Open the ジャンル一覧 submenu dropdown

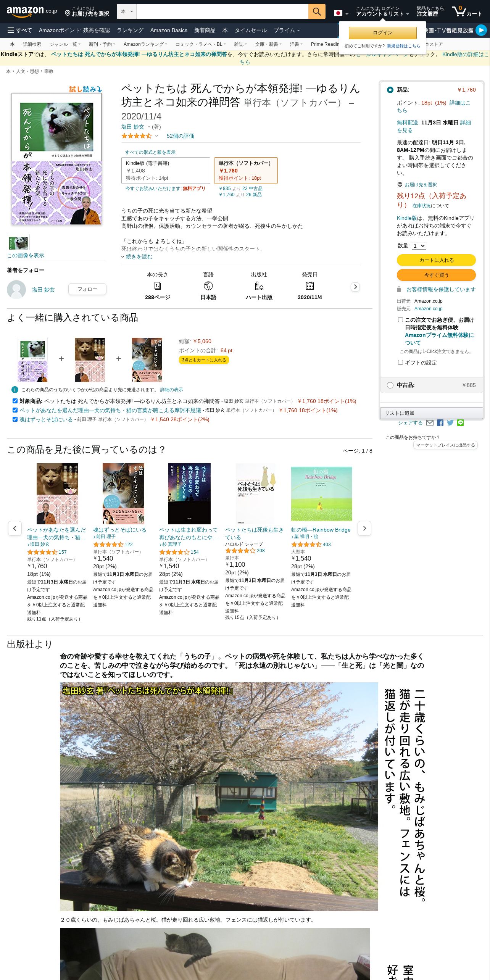pos(65,44)
